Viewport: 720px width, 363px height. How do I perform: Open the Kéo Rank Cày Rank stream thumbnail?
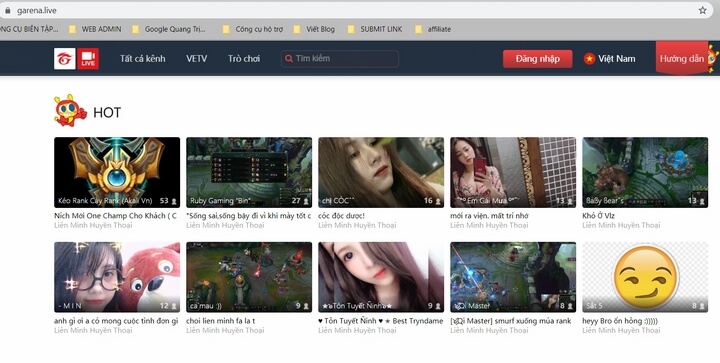click(x=117, y=173)
